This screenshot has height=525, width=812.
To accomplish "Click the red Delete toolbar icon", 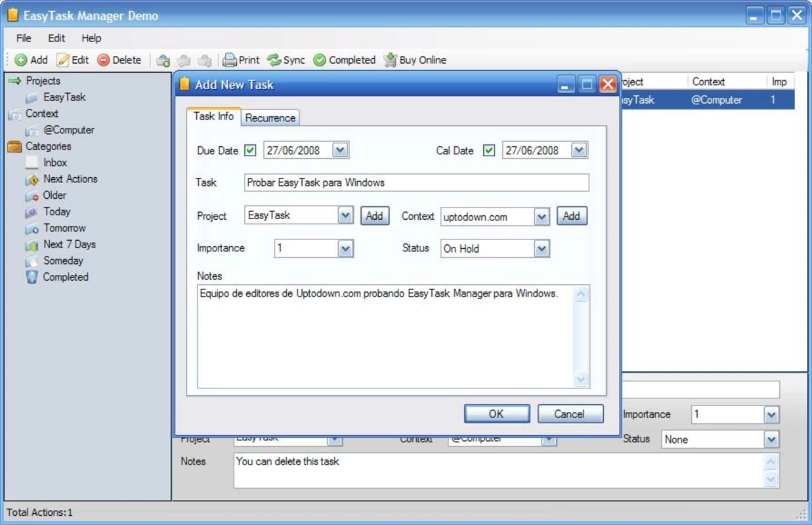I will (104, 60).
